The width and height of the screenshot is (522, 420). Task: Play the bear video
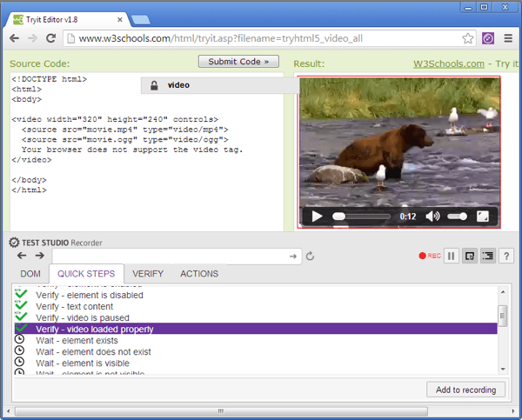pos(317,217)
